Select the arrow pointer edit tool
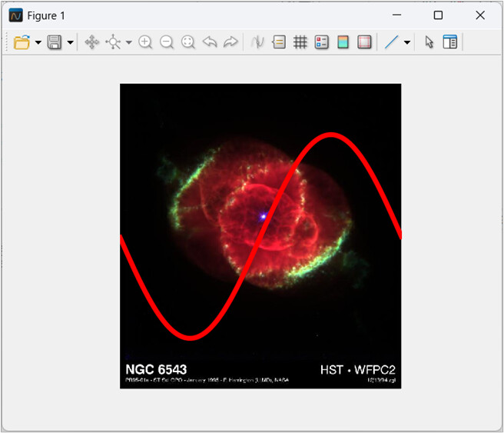This screenshot has height=433, width=504. (429, 42)
